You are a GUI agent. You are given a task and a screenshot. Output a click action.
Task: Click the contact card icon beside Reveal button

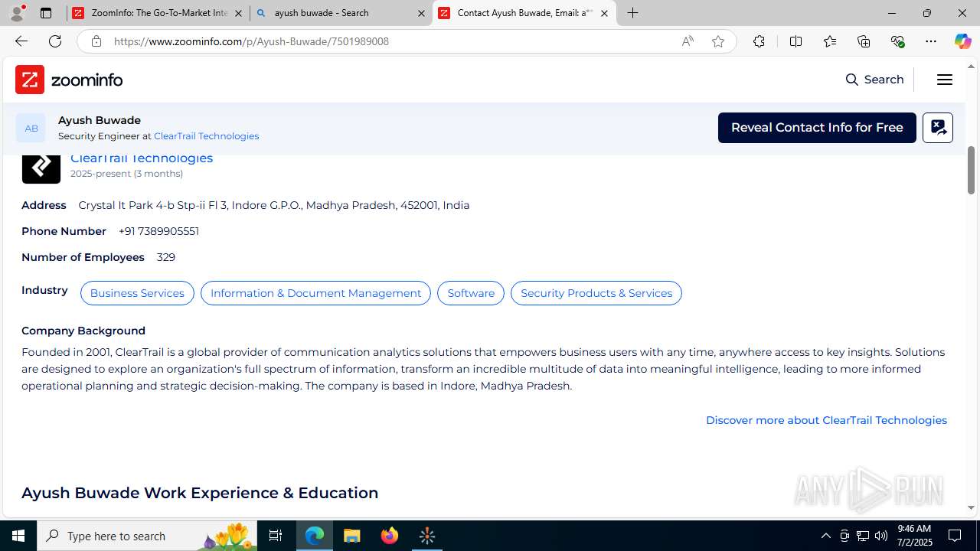click(x=937, y=128)
